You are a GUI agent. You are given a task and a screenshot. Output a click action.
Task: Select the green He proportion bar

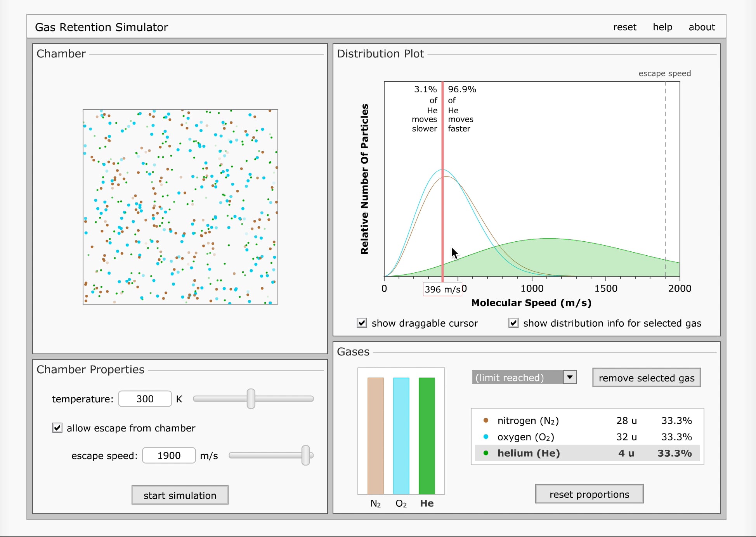point(427,435)
